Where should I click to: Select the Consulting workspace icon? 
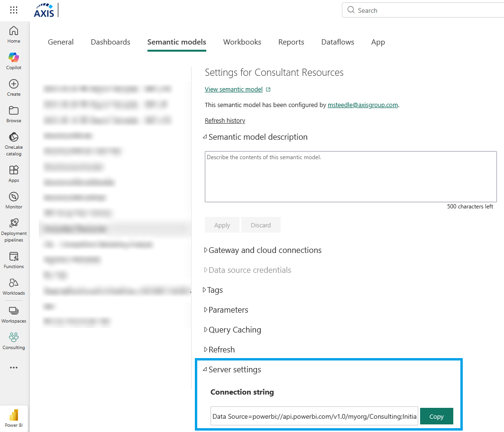click(x=14, y=340)
